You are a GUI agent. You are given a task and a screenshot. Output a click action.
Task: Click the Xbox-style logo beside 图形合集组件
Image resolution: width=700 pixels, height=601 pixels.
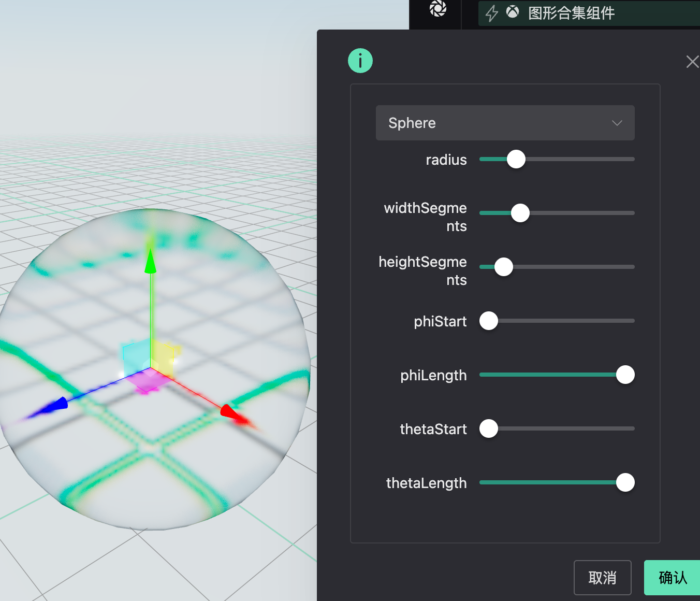coord(512,12)
